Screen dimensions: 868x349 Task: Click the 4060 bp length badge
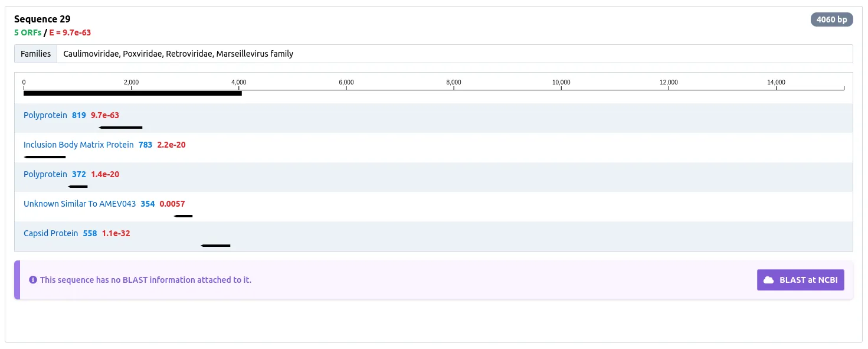(832, 19)
